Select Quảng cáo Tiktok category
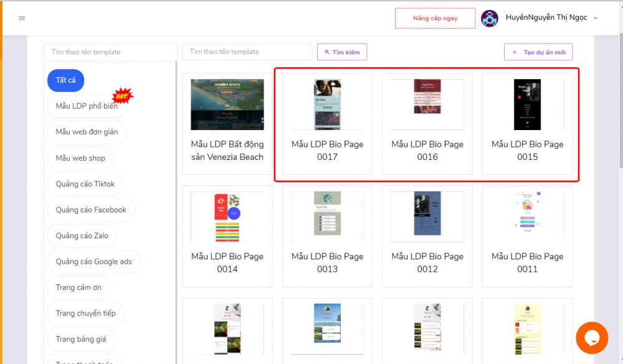The image size is (623, 364). (x=85, y=184)
